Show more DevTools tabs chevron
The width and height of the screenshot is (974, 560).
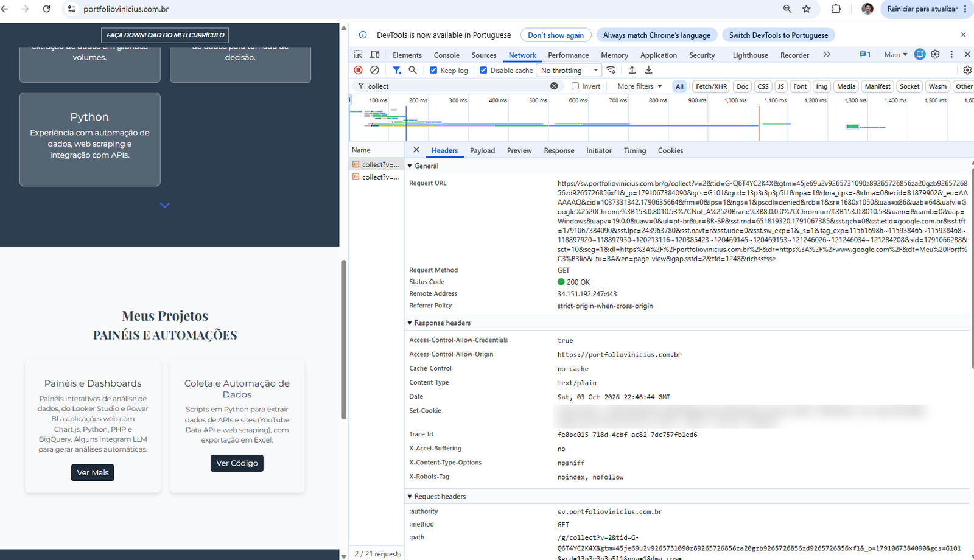point(827,54)
